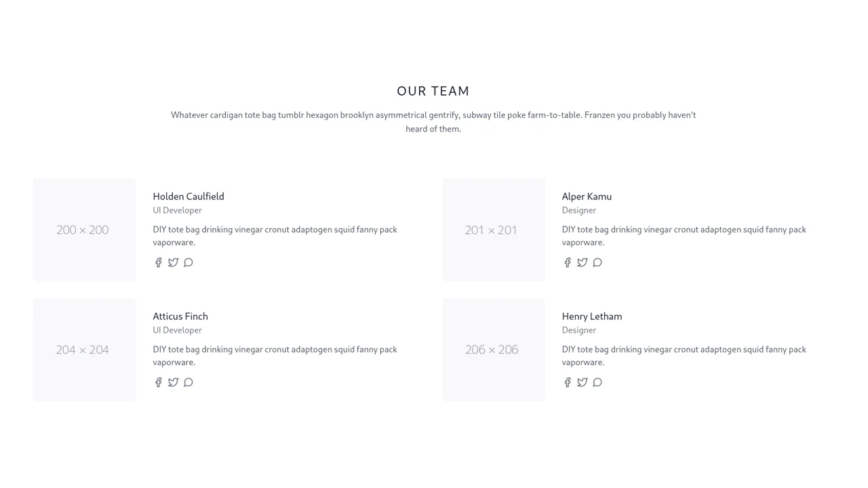Viewport: 868px width, 488px height.
Task: Click Henry Letham's chat bubble icon
Action: pyautogui.click(x=597, y=382)
